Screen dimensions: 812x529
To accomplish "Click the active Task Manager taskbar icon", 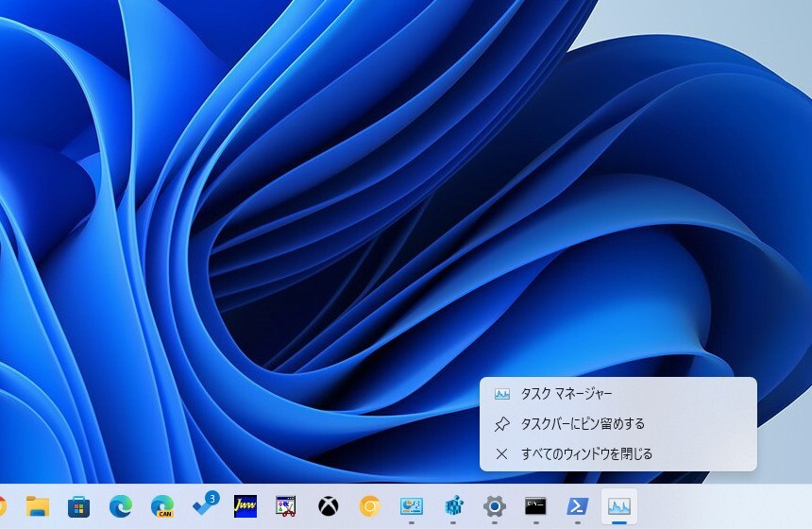I will coord(618,506).
